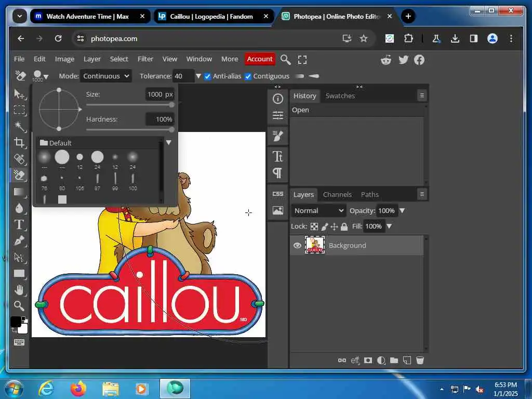Open the Properties sliders panel icon
The width and height of the screenshot is (532, 399).
(277, 115)
